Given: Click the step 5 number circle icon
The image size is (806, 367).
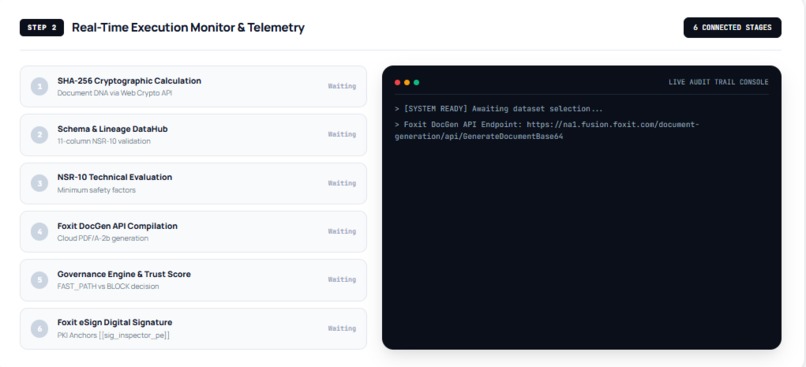Looking at the screenshot, I should pyautogui.click(x=40, y=280).
